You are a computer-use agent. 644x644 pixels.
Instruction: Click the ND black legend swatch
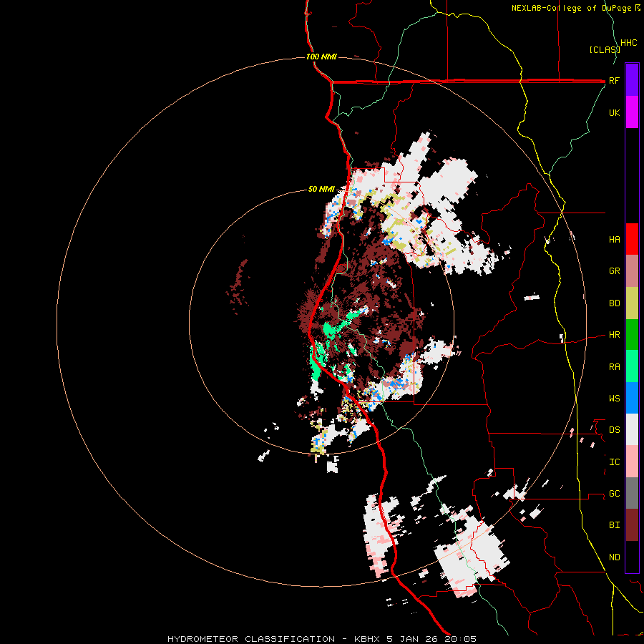coord(632,557)
